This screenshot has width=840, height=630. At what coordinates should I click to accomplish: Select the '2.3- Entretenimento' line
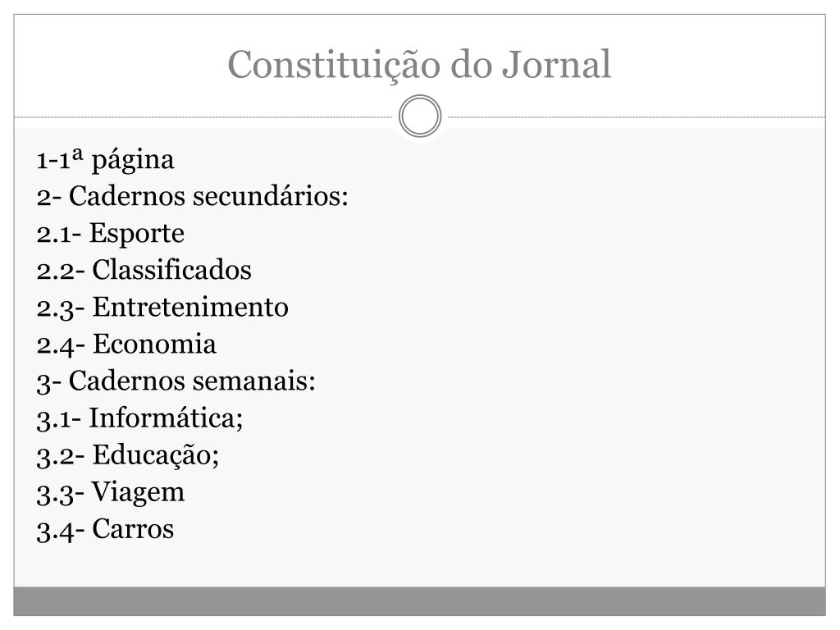(x=162, y=308)
